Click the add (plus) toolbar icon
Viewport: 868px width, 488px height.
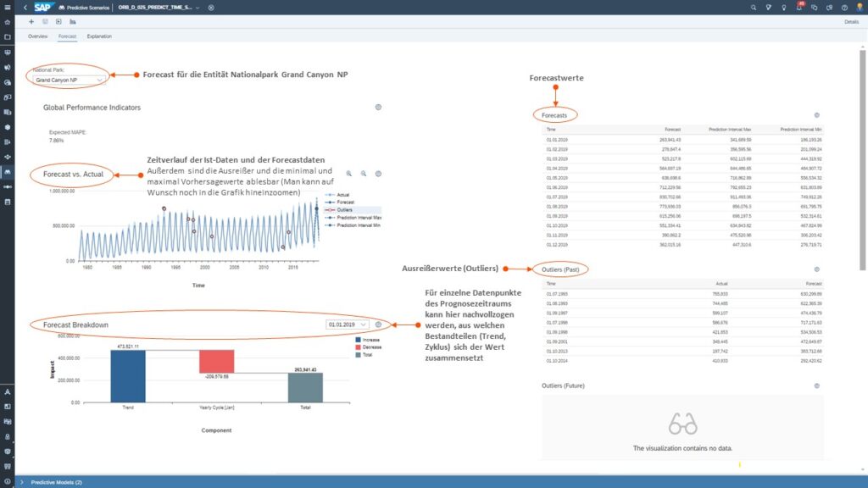point(31,21)
